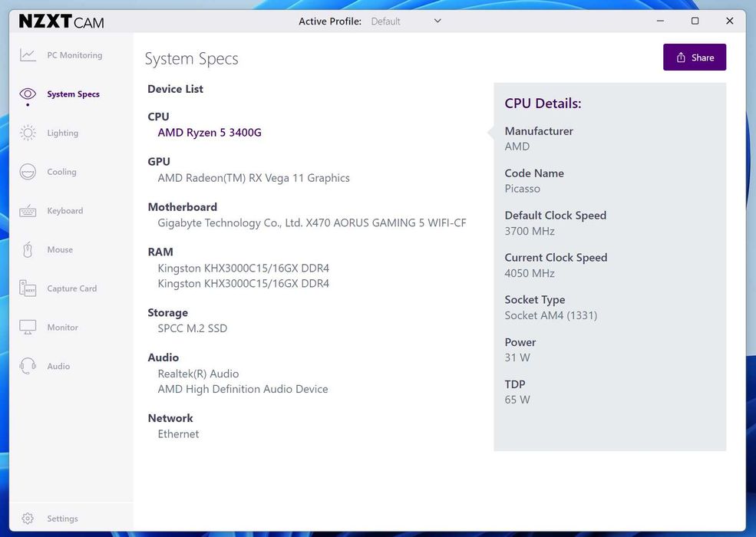Click the Monitor display icon

pyautogui.click(x=28, y=328)
